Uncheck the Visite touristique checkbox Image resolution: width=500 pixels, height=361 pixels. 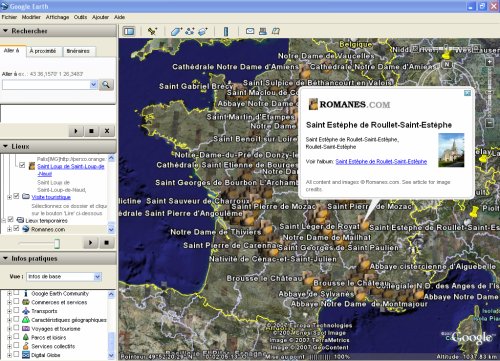[x=16, y=196]
